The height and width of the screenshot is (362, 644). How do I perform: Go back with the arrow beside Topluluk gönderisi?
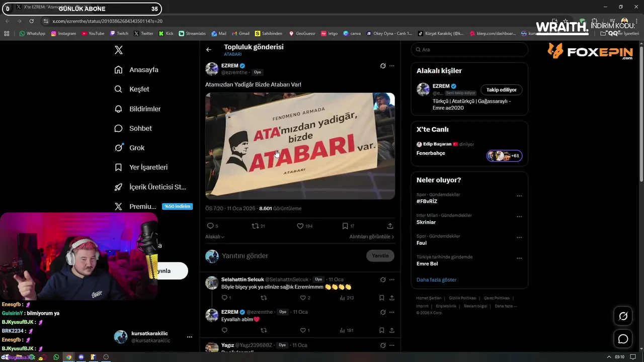(x=209, y=50)
